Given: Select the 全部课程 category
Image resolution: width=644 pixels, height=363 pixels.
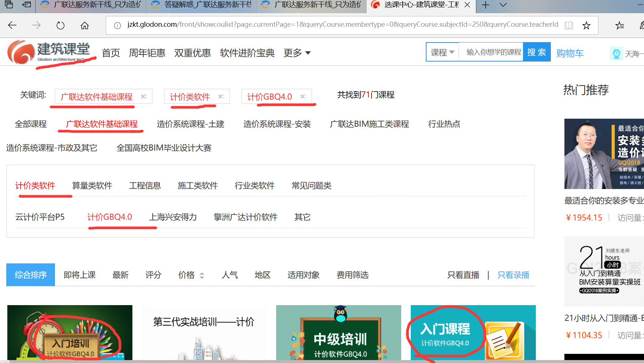Looking at the screenshot, I should [x=31, y=124].
